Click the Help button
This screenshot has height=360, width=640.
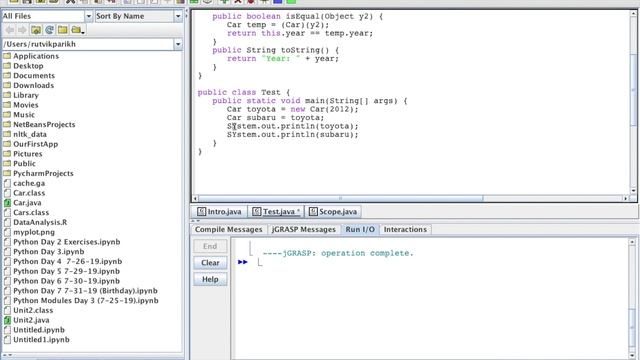[210, 280]
